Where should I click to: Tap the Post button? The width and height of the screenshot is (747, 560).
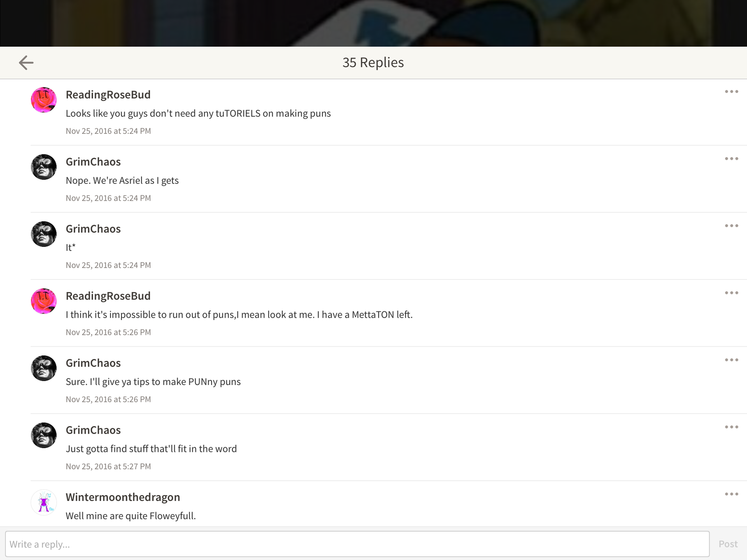point(728,544)
